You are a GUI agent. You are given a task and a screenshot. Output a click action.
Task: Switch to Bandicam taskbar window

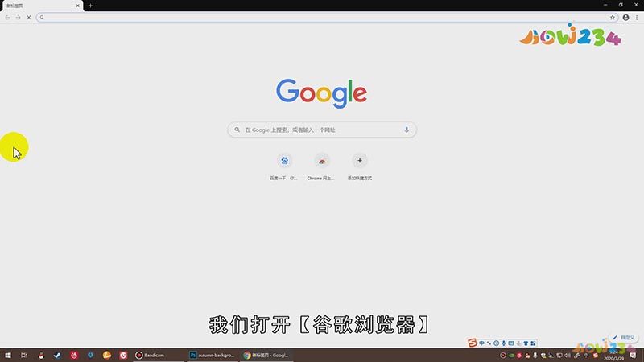click(x=159, y=355)
